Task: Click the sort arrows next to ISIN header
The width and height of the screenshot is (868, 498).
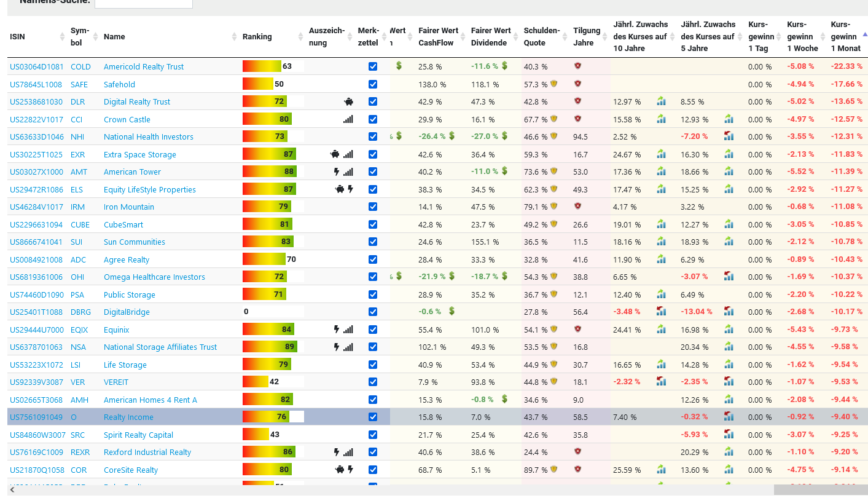Action: click(62, 37)
